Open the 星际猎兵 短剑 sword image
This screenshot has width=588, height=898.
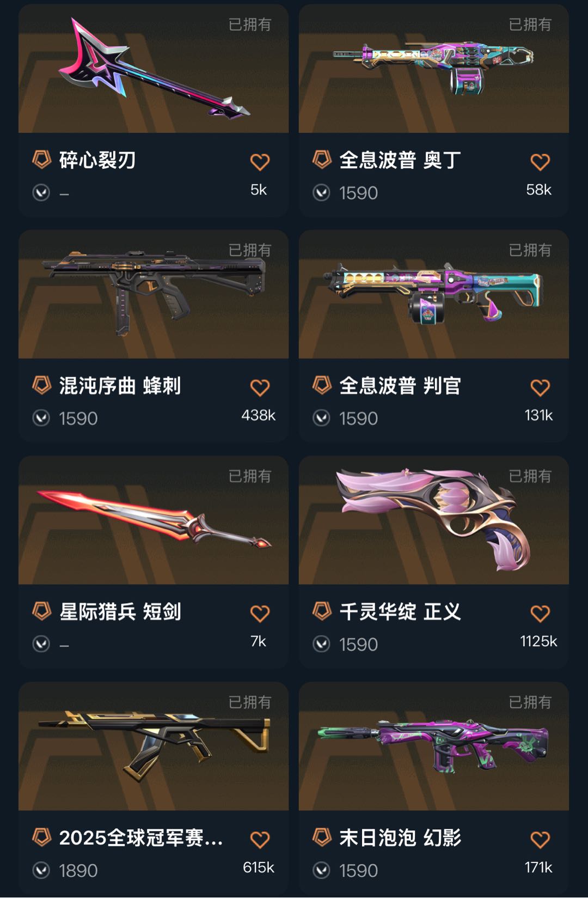(154, 520)
